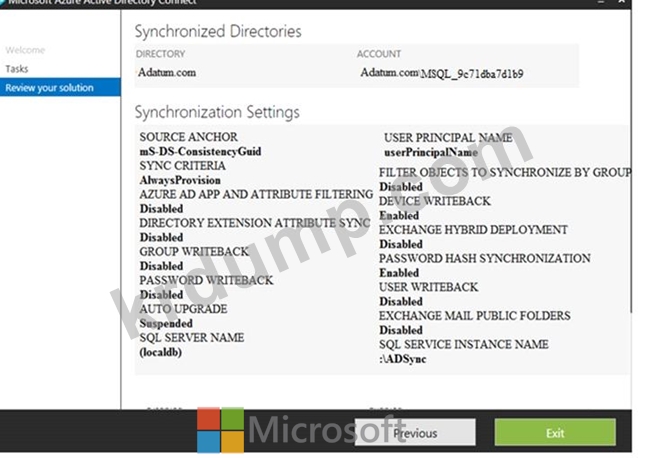
Task: Click the USER PRINCIPAL NAME label
Action: [448, 138]
